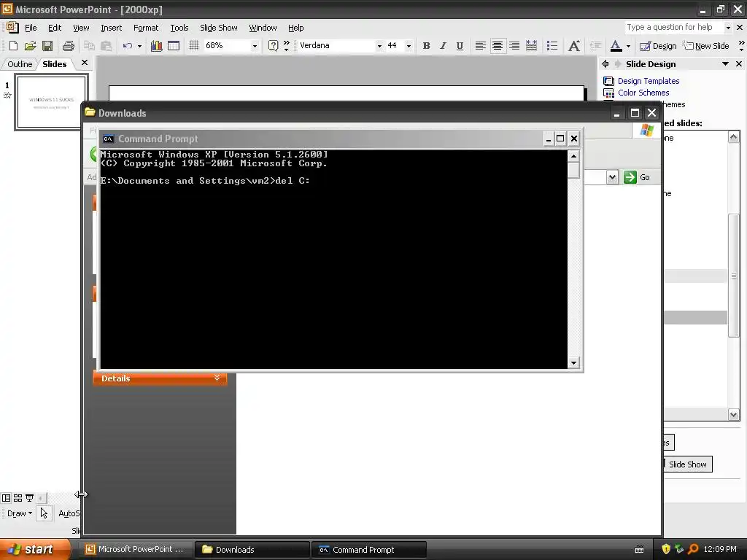Click the Design toolbar button
747x560 pixels.
[658, 46]
